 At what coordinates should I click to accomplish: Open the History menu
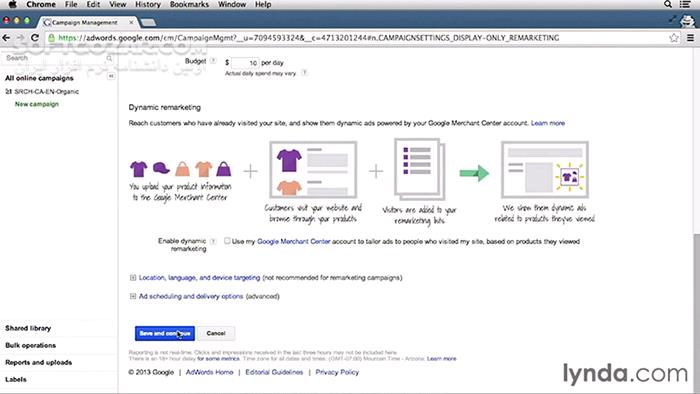click(148, 4)
